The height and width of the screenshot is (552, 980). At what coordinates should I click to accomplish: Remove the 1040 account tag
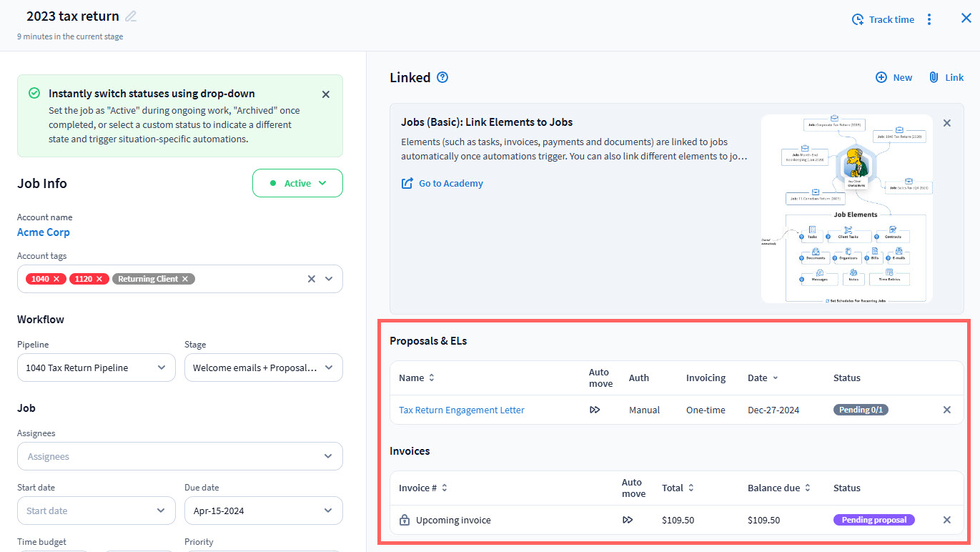pyautogui.click(x=56, y=279)
